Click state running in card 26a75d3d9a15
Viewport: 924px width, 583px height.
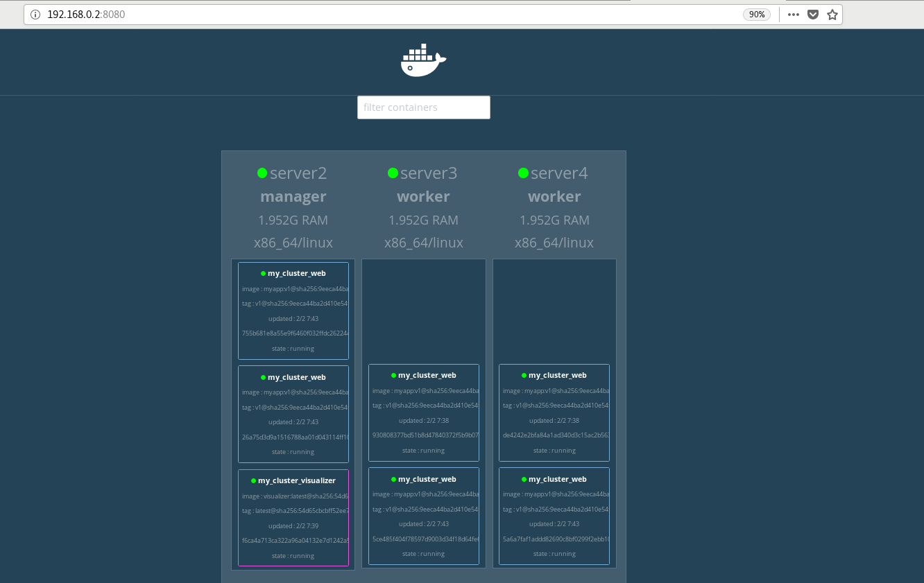293,452
